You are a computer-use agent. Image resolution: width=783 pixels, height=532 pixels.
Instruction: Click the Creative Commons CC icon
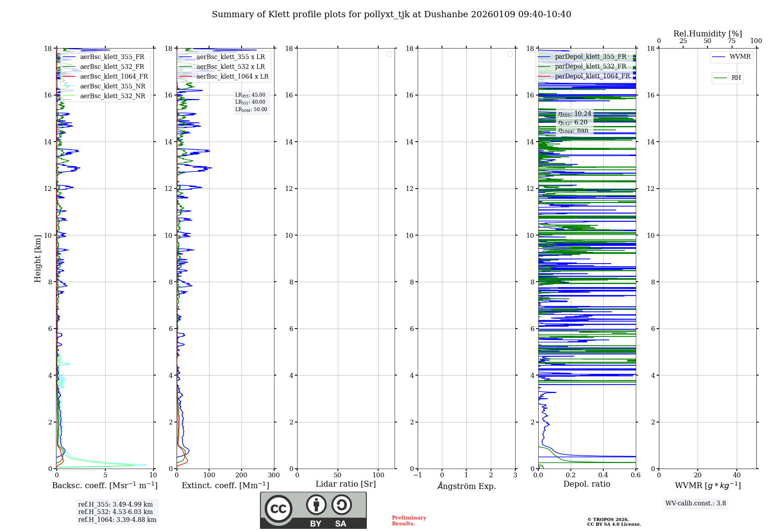pos(278,509)
